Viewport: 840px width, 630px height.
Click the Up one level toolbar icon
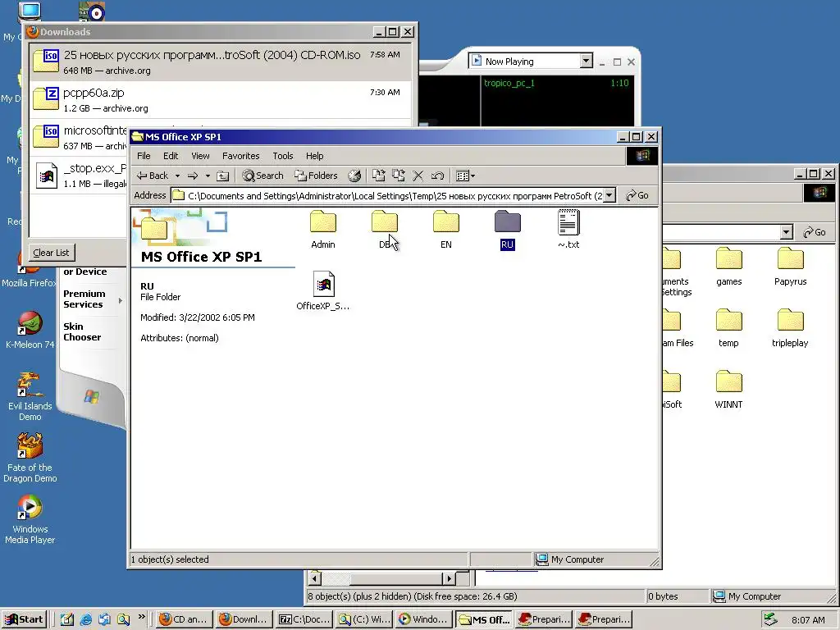point(223,176)
